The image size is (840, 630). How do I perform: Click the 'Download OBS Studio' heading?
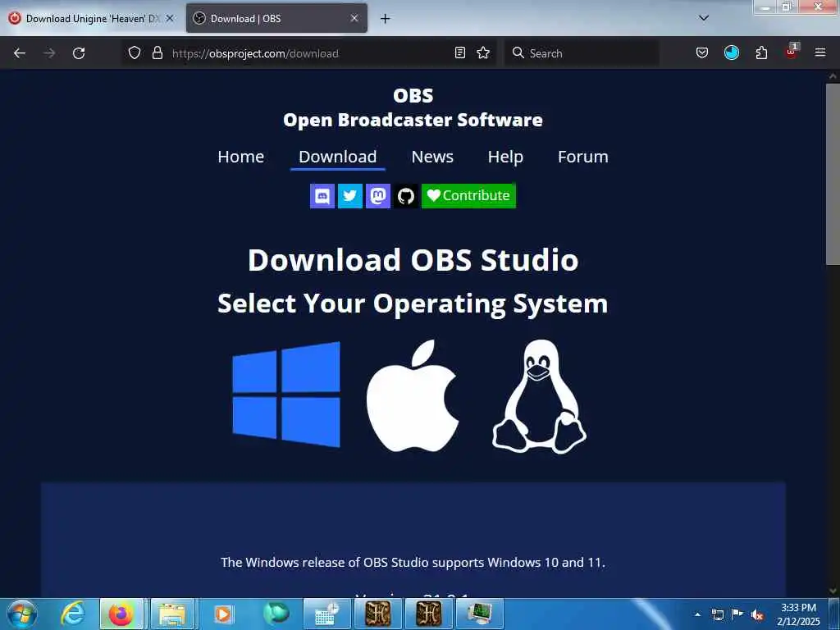pyautogui.click(x=413, y=260)
